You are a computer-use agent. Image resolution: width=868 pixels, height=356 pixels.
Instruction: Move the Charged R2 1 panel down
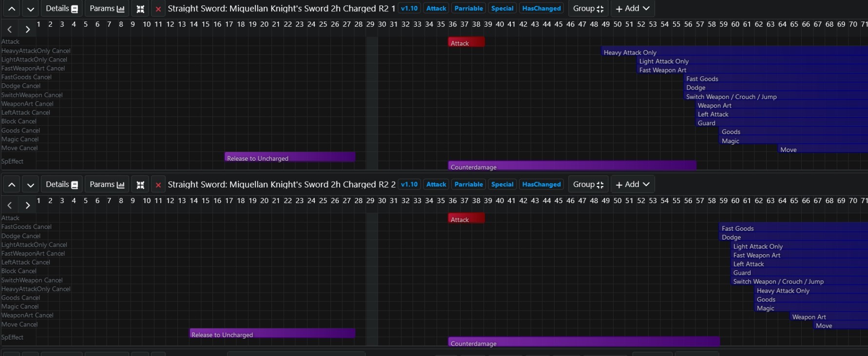[30, 9]
